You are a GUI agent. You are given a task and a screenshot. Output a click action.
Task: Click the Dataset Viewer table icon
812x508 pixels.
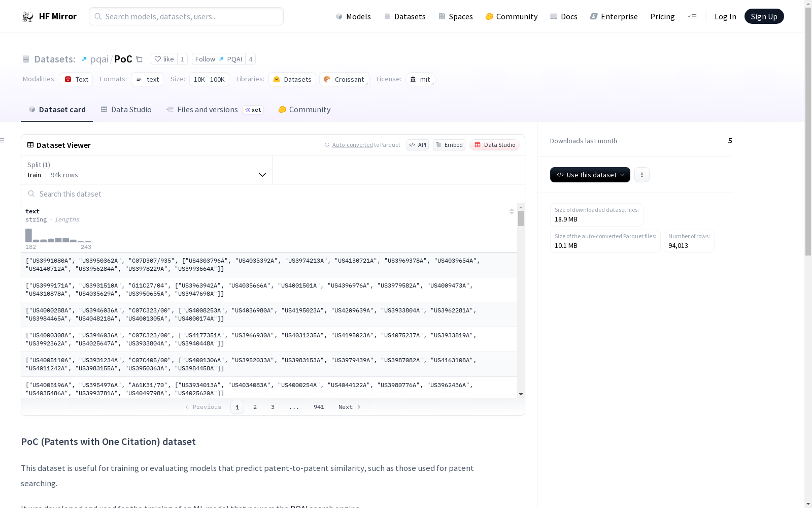tap(30, 145)
